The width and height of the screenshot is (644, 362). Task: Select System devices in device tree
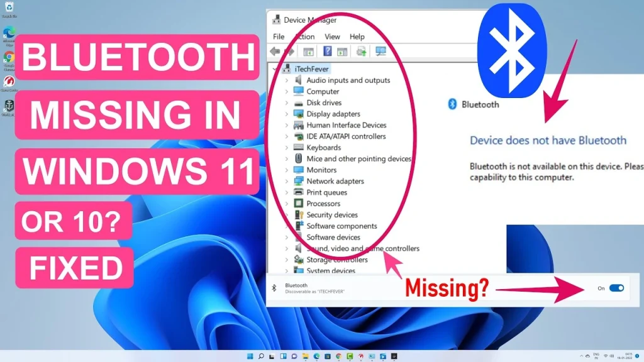point(331,270)
